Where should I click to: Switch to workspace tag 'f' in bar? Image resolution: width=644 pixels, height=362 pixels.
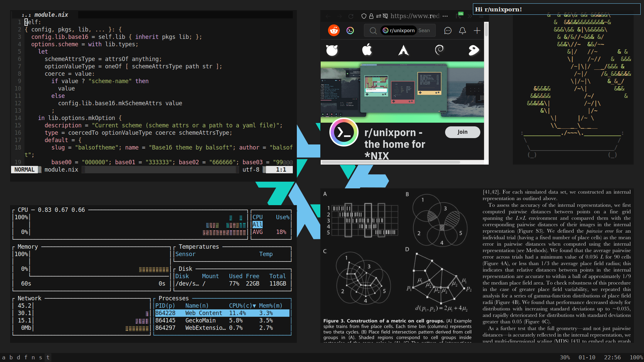(x=26, y=357)
